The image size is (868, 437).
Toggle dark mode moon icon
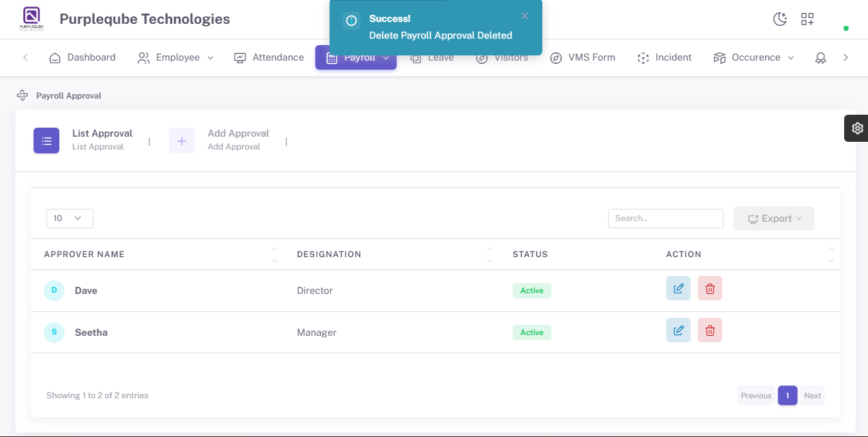(780, 19)
